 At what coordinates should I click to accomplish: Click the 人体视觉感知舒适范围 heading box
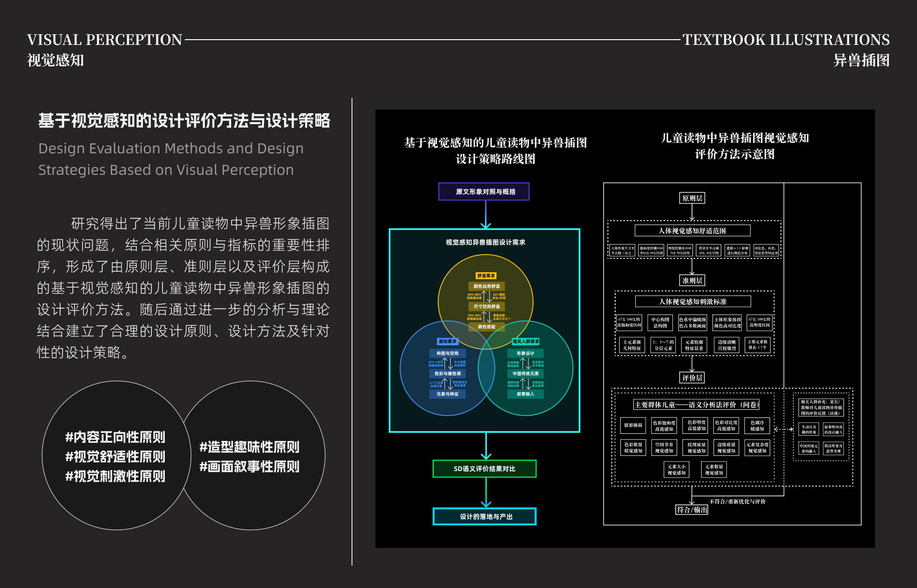pyautogui.click(x=692, y=231)
